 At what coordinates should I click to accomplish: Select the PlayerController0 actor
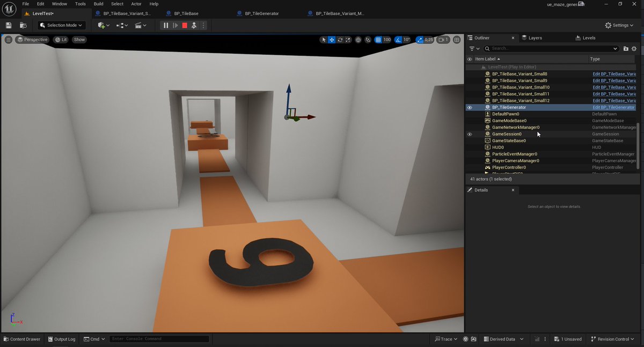509,167
